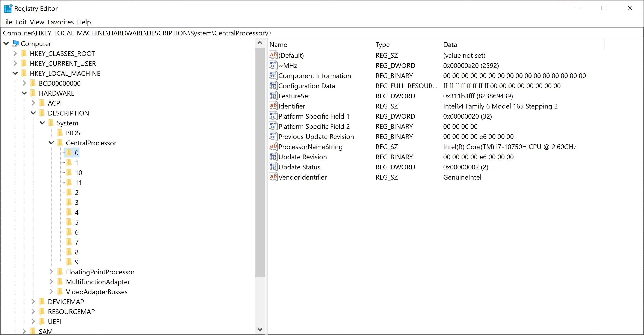Open the Edit menu

21,22
